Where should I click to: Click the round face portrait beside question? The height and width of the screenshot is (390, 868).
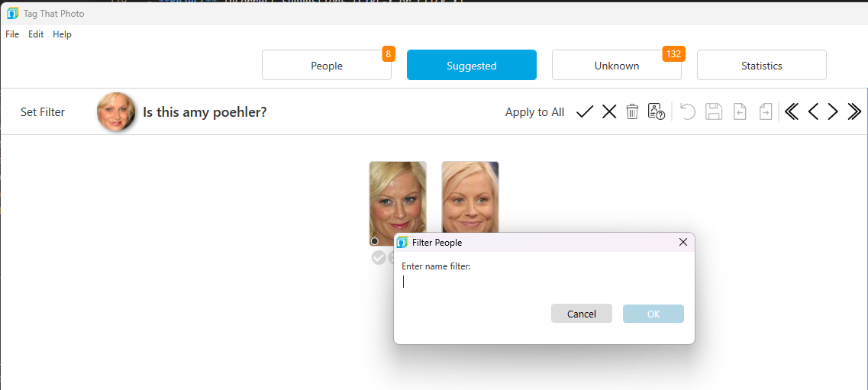[116, 111]
